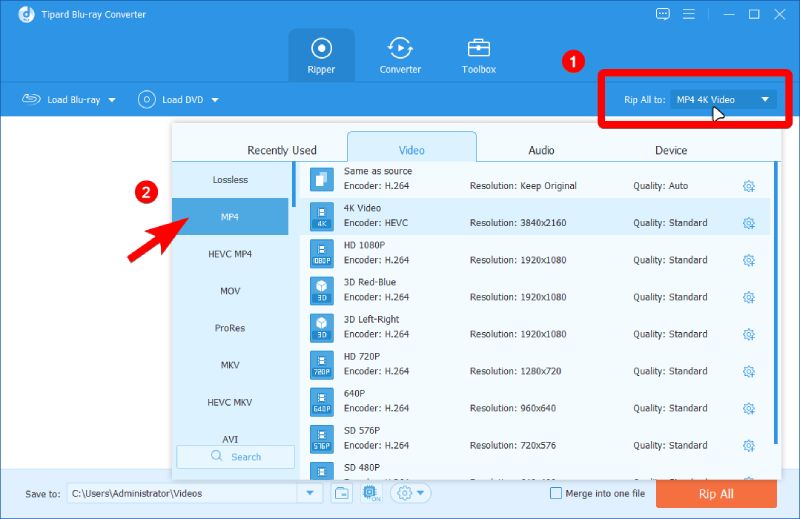Select the Video format tab
Viewport: 800px width, 519px height.
(412, 147)
